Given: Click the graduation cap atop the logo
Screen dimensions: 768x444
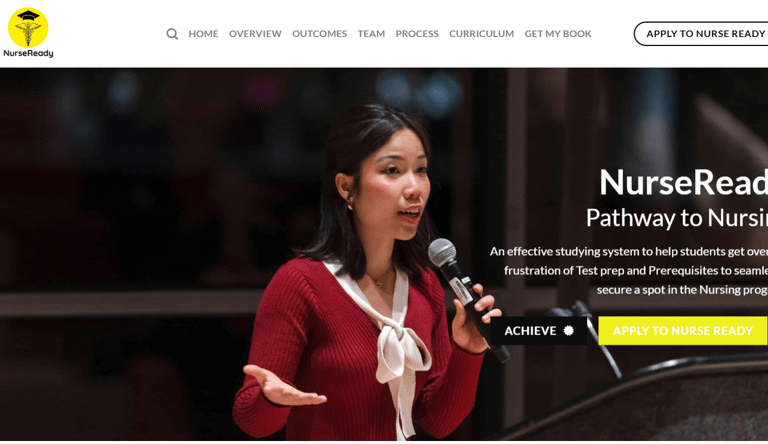Looking at the screenshot, I should tap(28, 16).
